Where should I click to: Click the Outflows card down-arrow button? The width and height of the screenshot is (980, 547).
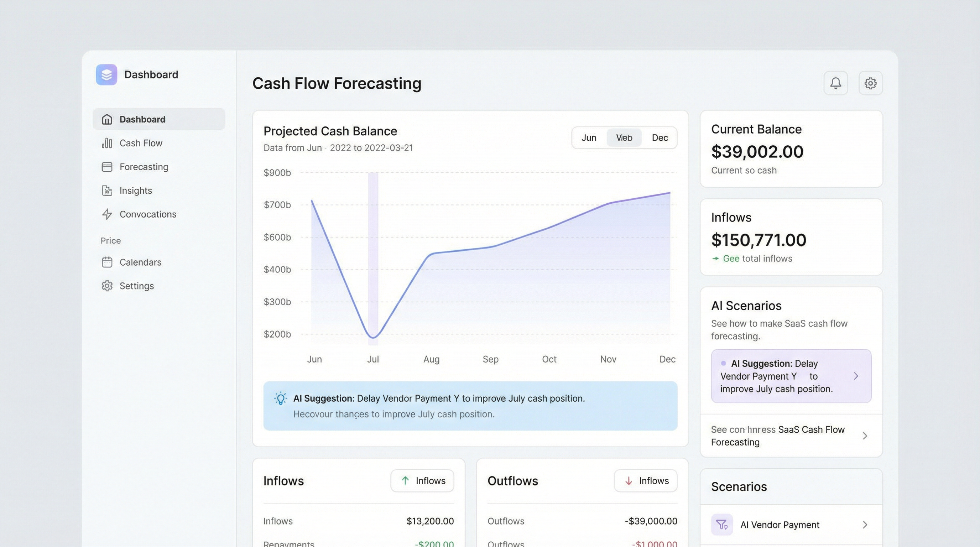(x=646, y=481)
